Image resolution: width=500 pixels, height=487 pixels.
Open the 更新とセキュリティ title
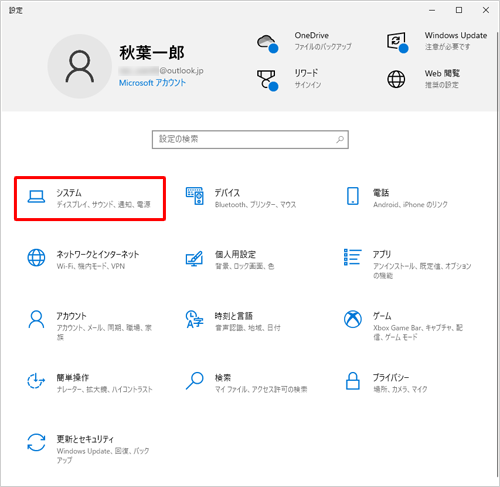[85, 439]
